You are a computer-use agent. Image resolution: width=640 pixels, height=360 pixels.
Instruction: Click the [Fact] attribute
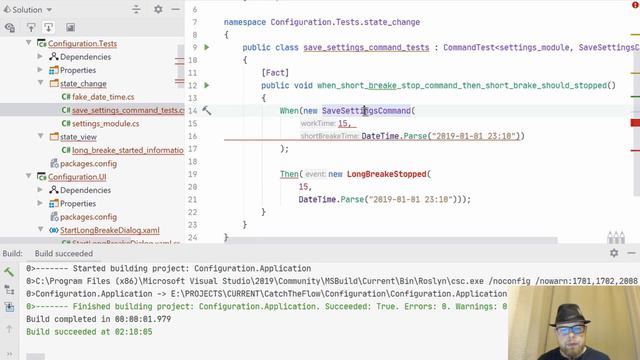[x=275, y=73]
